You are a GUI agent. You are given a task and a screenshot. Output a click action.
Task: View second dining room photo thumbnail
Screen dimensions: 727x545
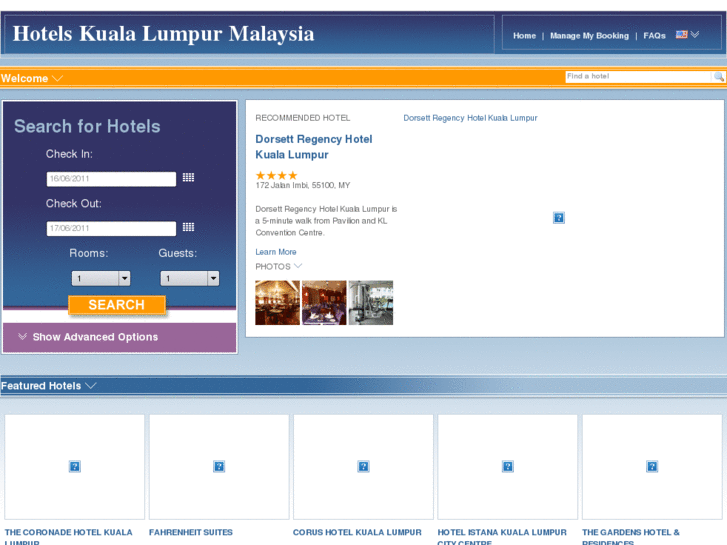pyautogui.click(x=324, y=302)
